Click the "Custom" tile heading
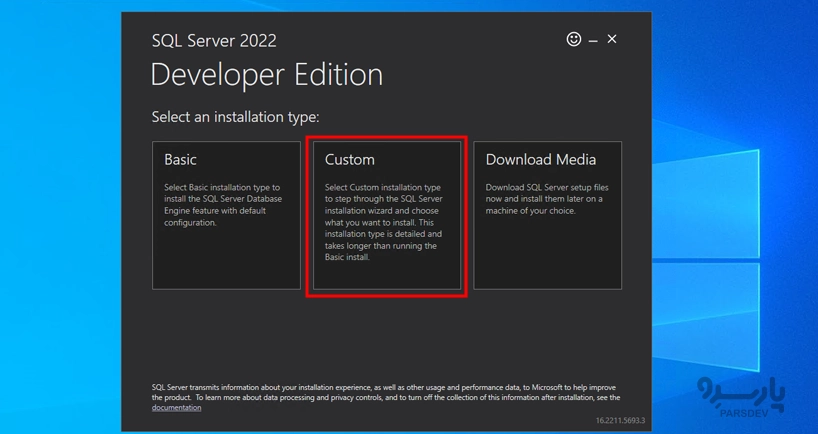This screenshot has height=434, width=818. tap(350, 160)
